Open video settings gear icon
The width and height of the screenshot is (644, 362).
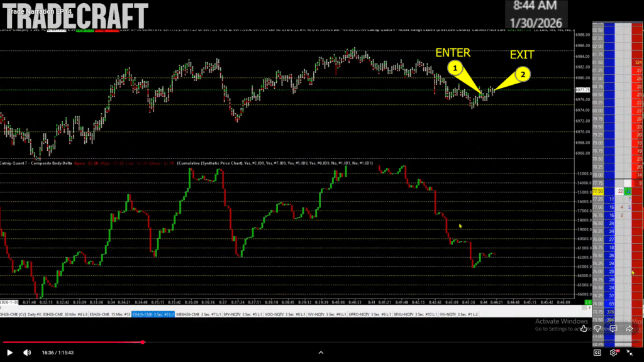click(x=614, y=353)
